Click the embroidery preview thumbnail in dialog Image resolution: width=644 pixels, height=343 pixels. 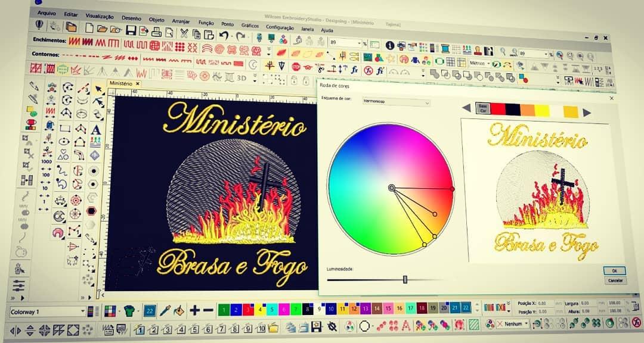(541, 191)
